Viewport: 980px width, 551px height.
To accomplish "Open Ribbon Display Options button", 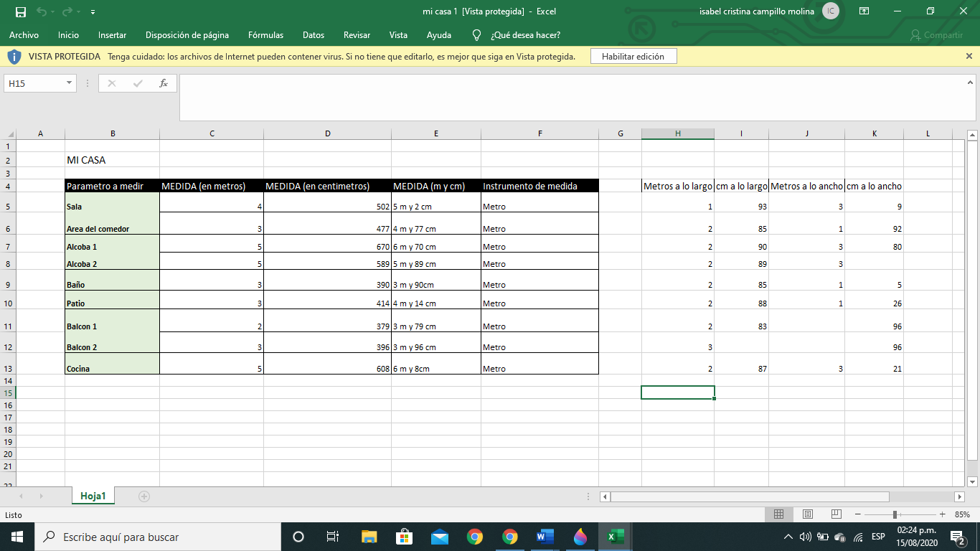I will 864,11.
